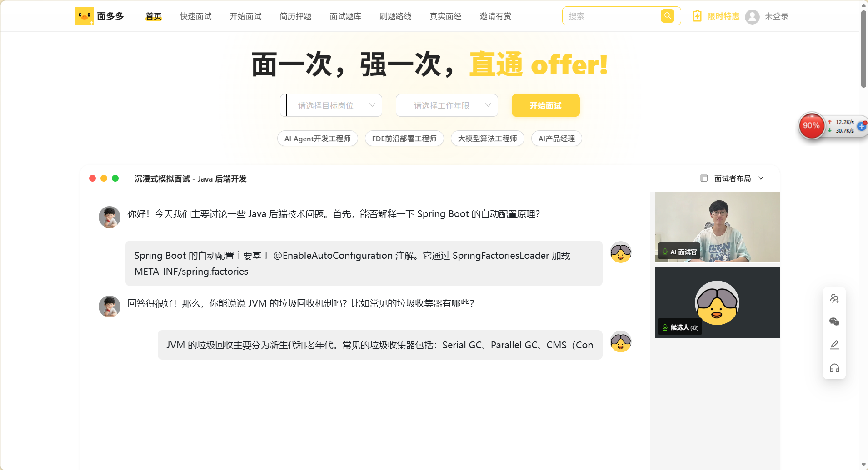Click the yellow 开始面试 button
Image resolution: width=868 pixels, height=470 pixels.
pos(546,105)
